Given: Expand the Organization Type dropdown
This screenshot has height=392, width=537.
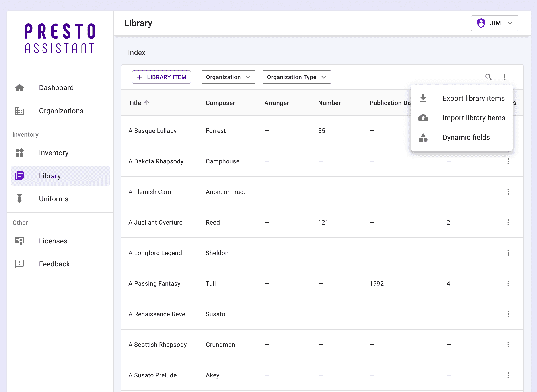Looking at the screenshot, I should pos(296,77).
